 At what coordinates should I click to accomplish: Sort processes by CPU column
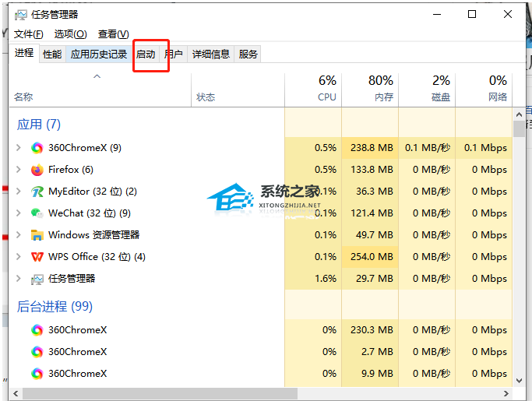point(313,90)
